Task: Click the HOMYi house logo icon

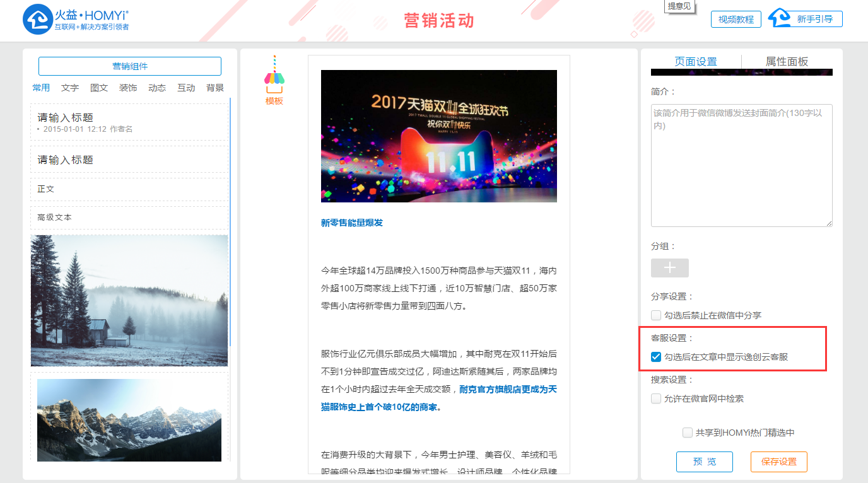Action: 37,20
